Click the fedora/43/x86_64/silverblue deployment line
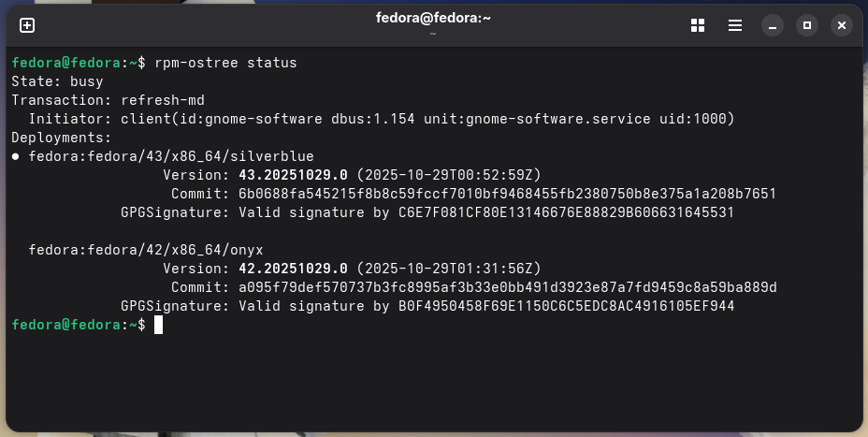 (x=171, y=156)
